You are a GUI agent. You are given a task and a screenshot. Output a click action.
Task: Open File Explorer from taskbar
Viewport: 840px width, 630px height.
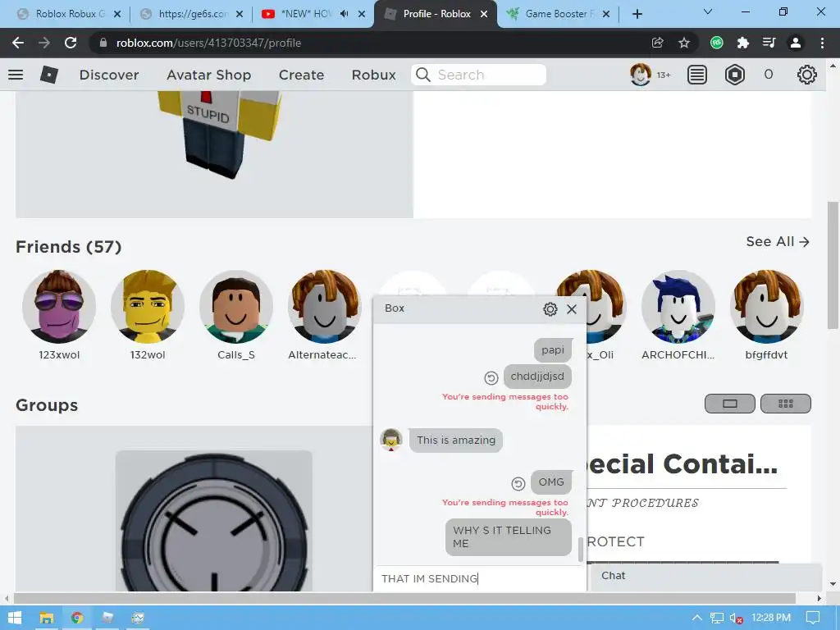coord(46,618)
